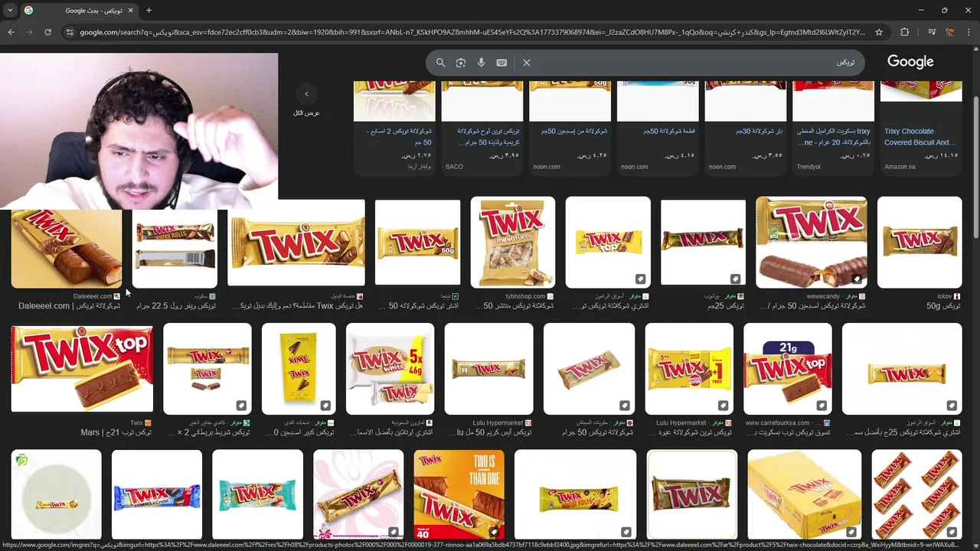The image size is (980, 551).
Task: Open the blue Twix Cookies & Creme image
Action: [157, 494]
